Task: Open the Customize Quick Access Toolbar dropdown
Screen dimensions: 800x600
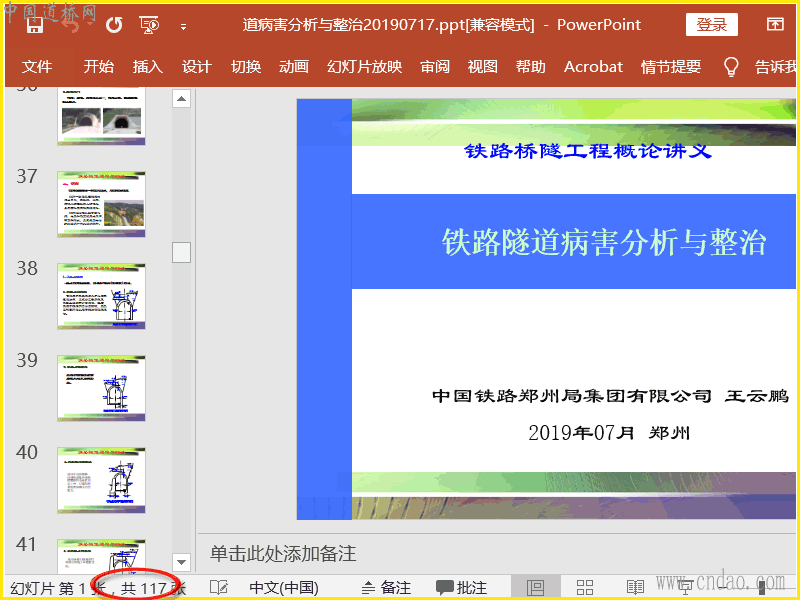Action: pos(183,27)
